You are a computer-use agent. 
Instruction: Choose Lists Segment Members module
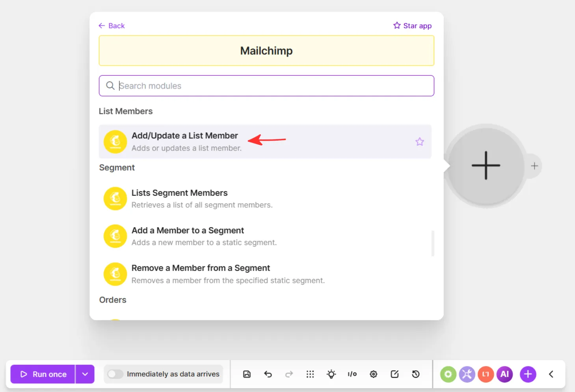pos(265,199)
